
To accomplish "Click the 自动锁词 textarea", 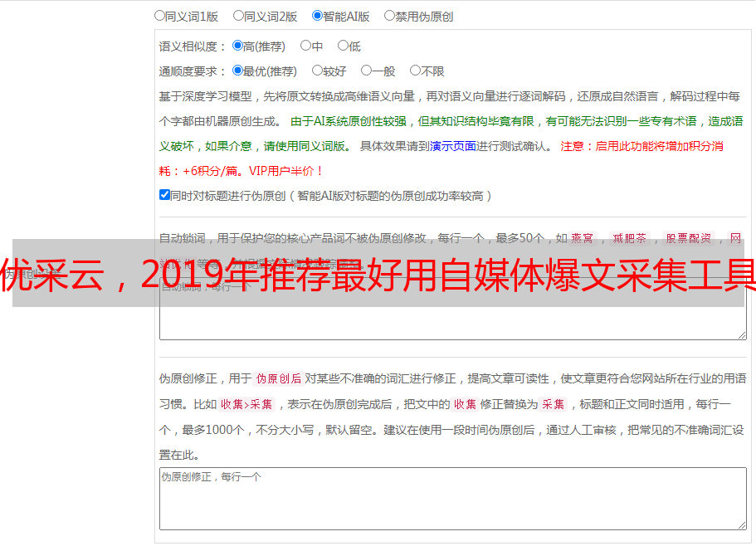I will point(453,309).
